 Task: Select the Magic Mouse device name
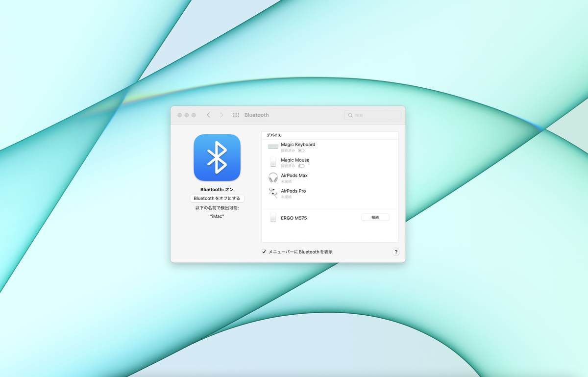pos(295,160)
